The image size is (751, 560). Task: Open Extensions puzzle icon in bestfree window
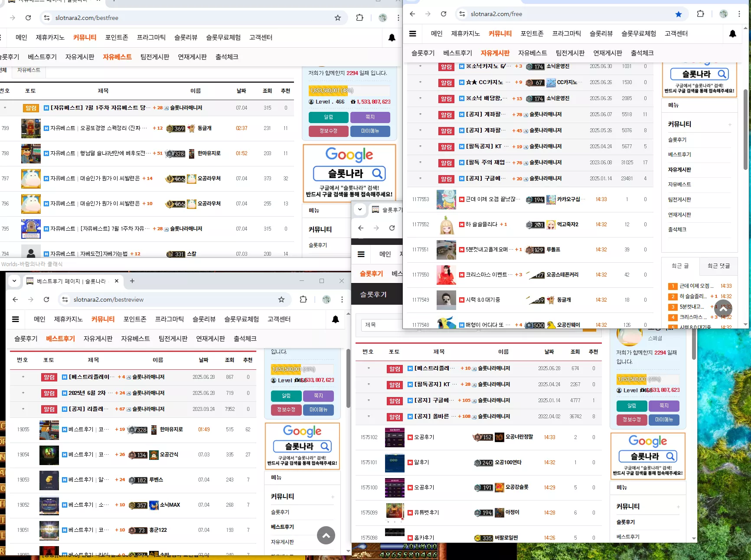click(359, 18)
